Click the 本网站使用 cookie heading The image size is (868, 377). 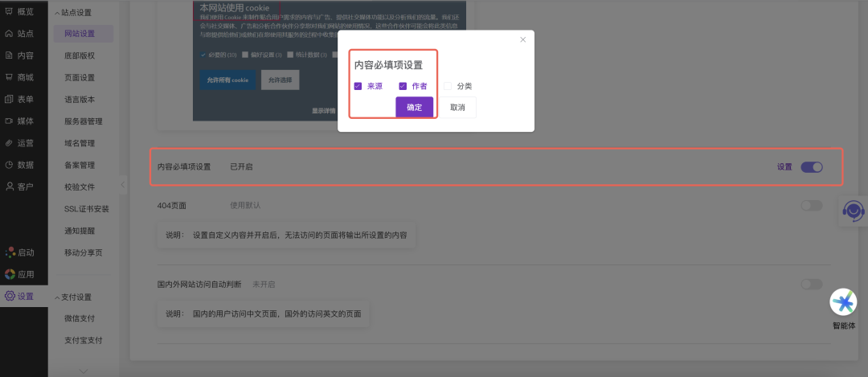pos(235,8)
